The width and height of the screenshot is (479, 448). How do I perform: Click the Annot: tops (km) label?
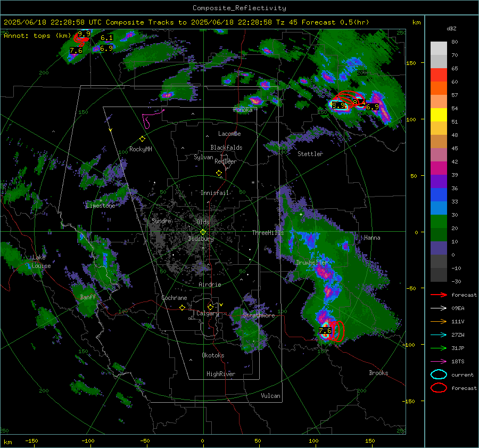(x=37, y=36)
